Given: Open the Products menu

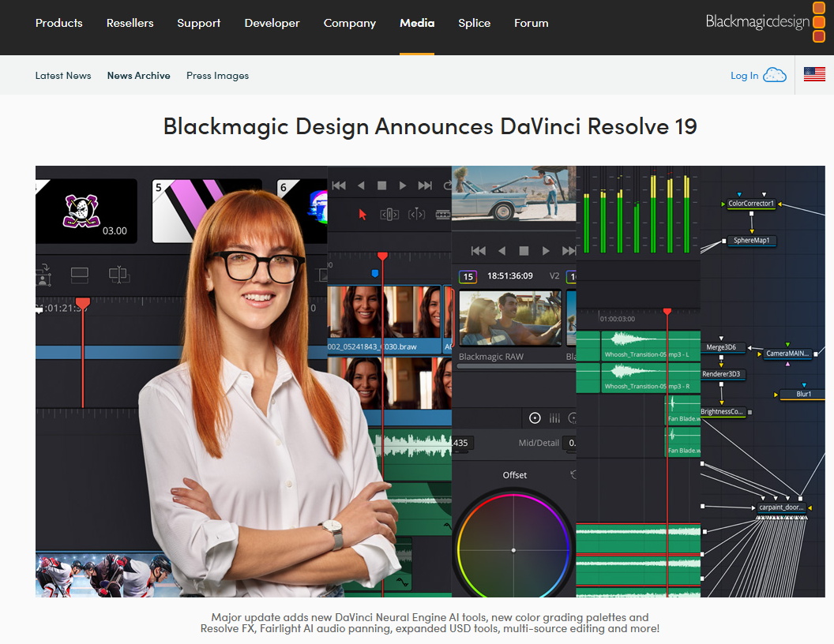Looking at the screenshot, I should tap(59, 23).
